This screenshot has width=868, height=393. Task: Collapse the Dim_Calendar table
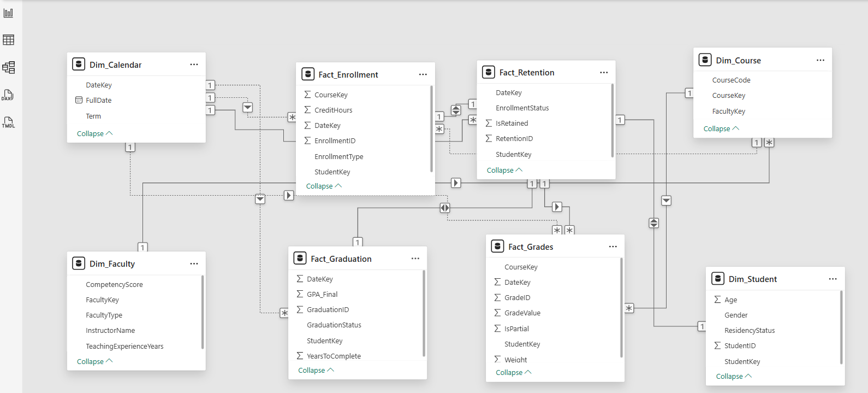click(94, 133)
